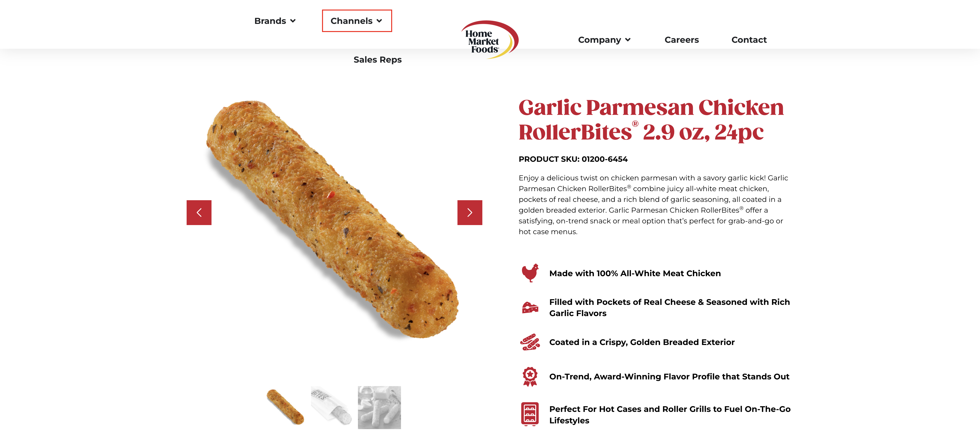The width and height of the screenshot is (980, 442).
Task: Open the Contact page
Action: [749, 40]
